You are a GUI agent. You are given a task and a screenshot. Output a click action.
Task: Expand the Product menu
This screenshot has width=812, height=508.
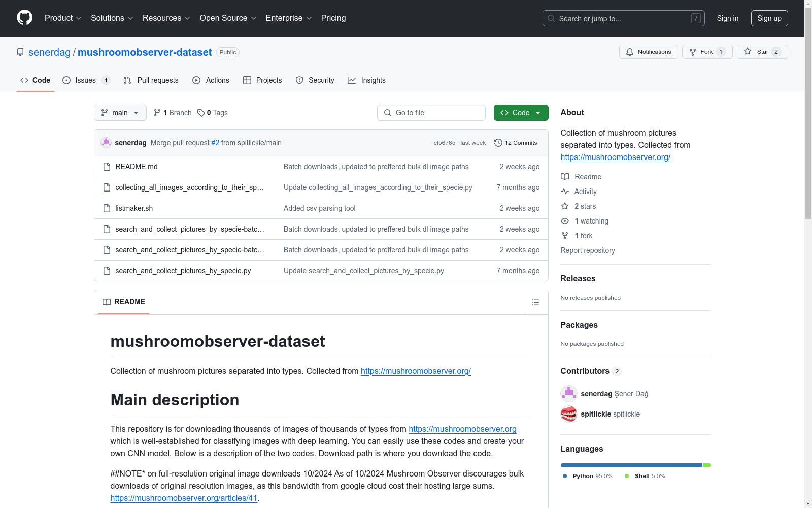tap(63, 18)
